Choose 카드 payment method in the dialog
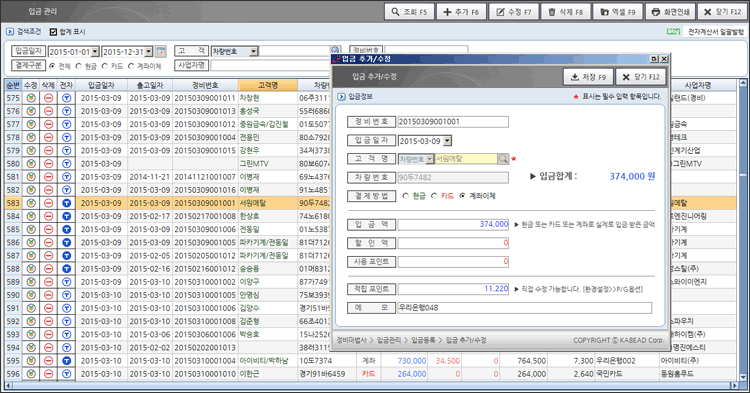This screenshot has height=393, width=750. 434,196
